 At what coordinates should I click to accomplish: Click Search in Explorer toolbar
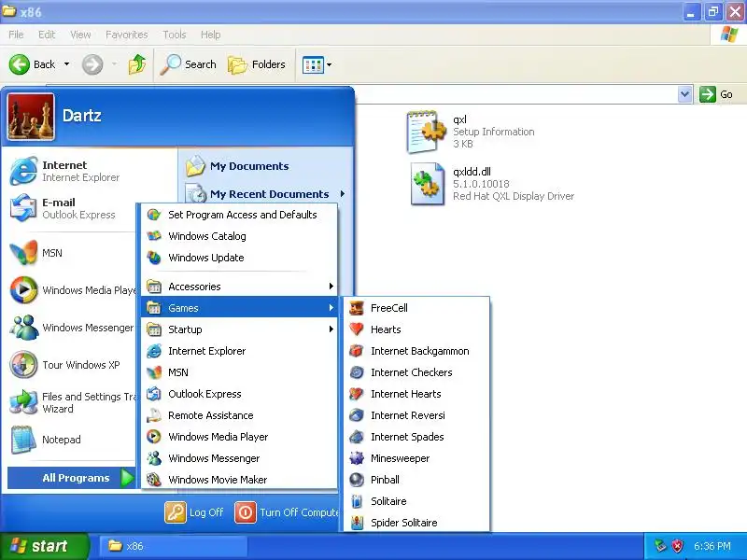tap(189, 64)
